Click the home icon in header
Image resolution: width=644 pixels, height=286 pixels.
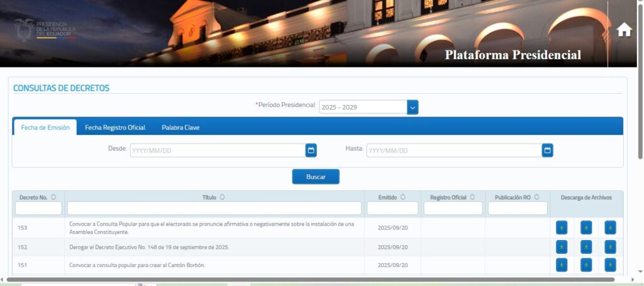coord(624,30)
